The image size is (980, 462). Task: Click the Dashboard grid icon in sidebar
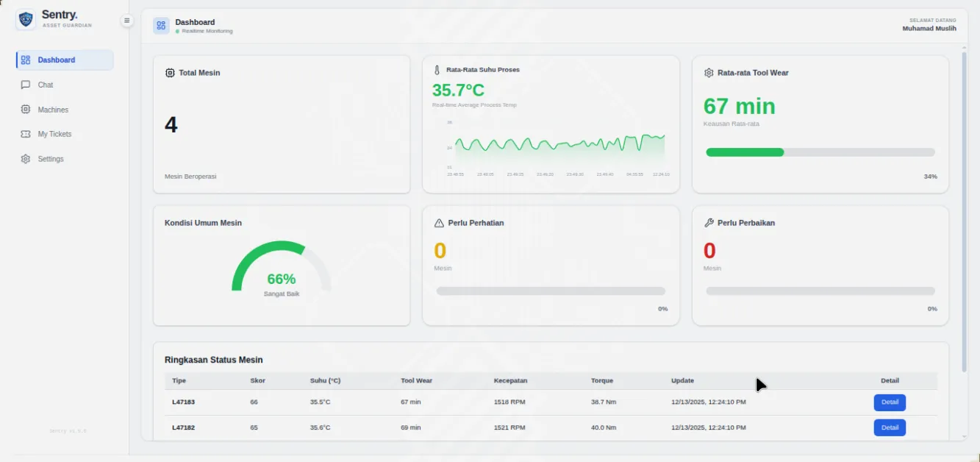click(x=26, y=60)
